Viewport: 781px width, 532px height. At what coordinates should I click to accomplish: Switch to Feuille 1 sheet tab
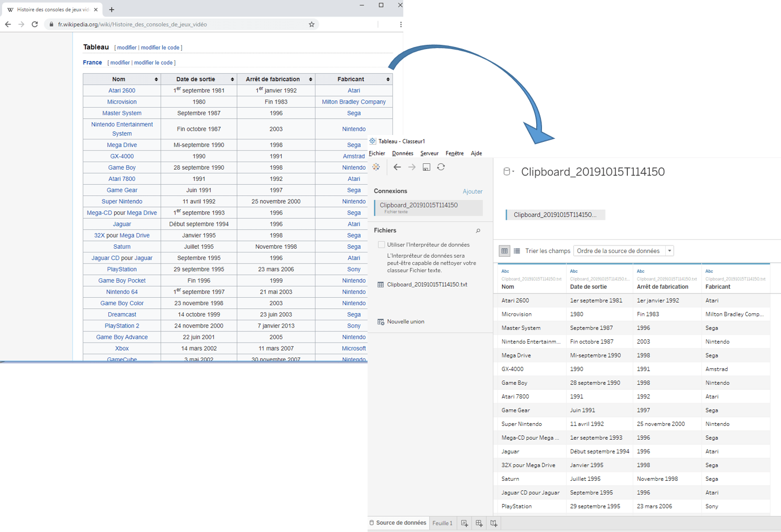[442, 523]
